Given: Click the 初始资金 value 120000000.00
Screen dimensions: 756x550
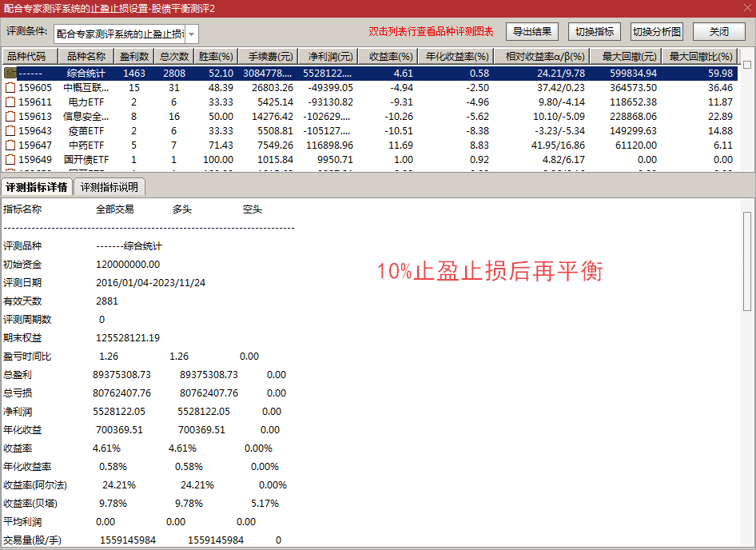Looking at the screenshot, I should point(128,265).
